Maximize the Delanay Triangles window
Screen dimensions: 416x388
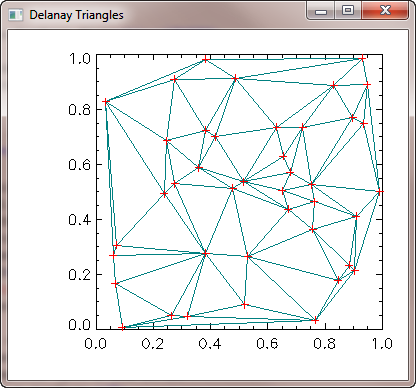(348, 11)
